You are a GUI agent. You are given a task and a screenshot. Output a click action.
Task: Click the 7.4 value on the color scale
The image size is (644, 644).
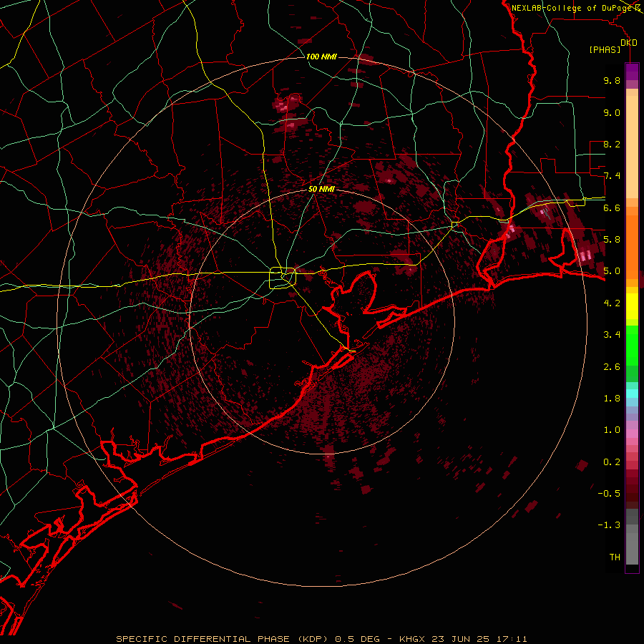612,176
